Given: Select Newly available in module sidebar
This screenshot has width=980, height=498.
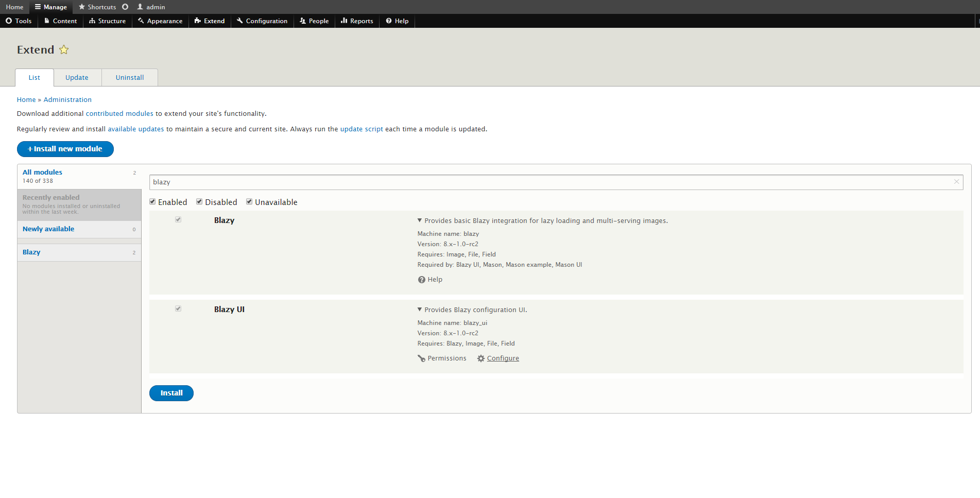Looking at the screenshot, I should [48, 229].
